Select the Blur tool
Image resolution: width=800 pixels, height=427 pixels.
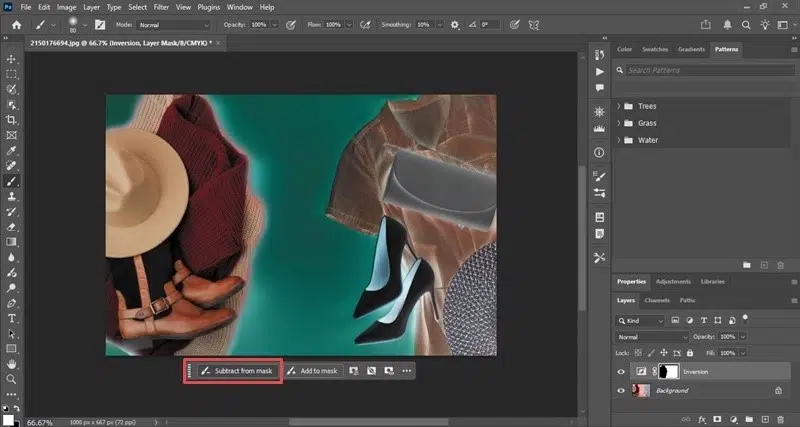[11, 257]
